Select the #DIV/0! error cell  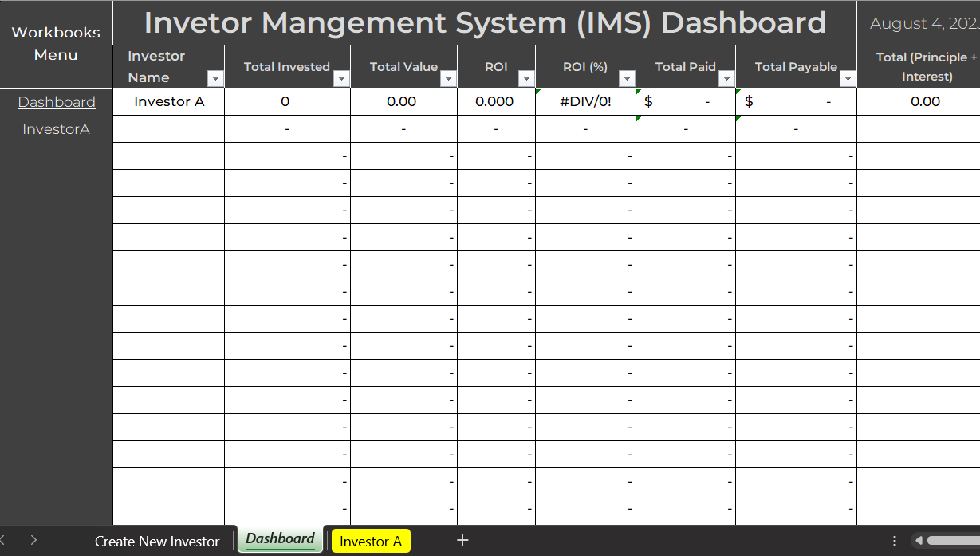[586, 102]
